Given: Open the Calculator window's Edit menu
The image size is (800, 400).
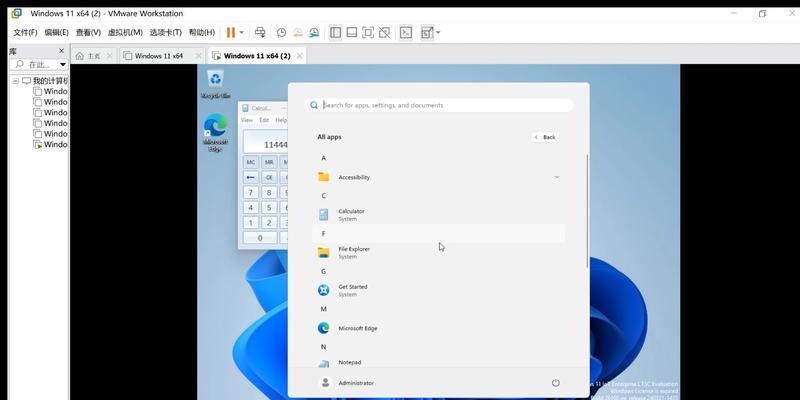Looking at the screenshot, I should (264, 120).
